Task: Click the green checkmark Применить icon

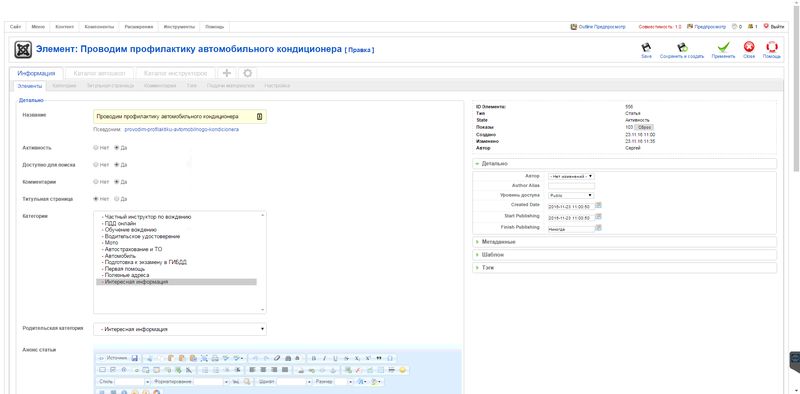Action: click(723, 47)
